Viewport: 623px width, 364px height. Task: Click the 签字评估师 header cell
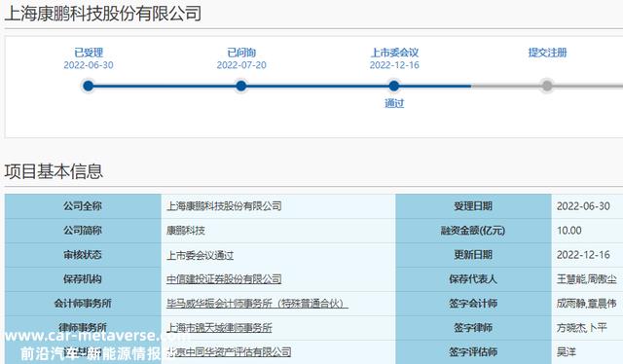pyautogui.click(x=473, y=352)
